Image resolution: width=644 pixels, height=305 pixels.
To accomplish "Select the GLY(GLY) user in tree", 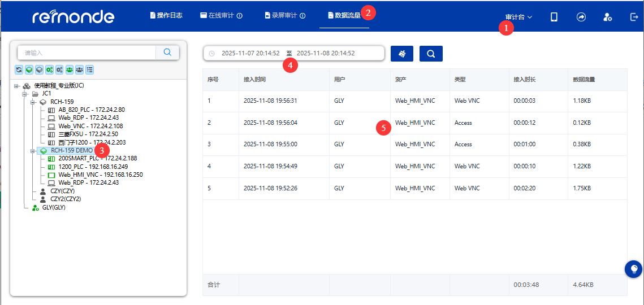I will [x=54, y=208].
